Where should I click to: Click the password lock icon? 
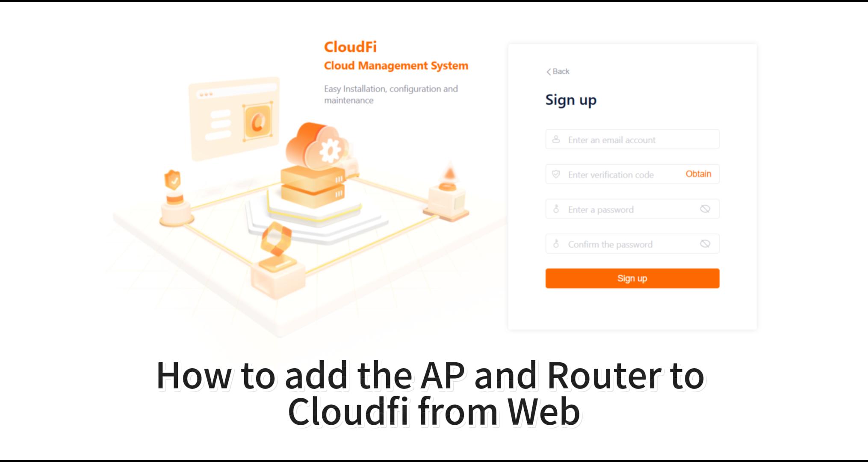point(556,209)
